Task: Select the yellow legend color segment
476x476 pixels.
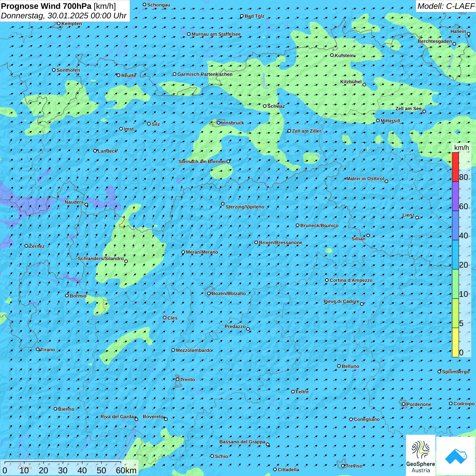Action: (x=455, y=343)
